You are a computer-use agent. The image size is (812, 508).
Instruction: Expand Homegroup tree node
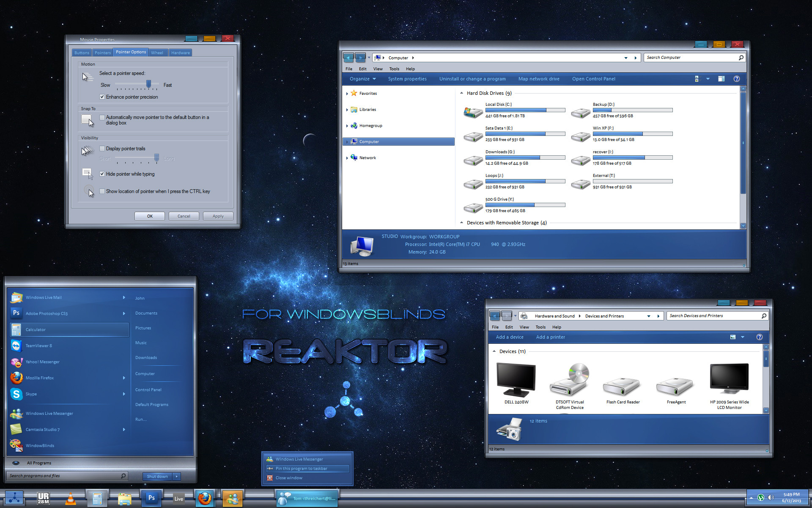coord(347,126)
